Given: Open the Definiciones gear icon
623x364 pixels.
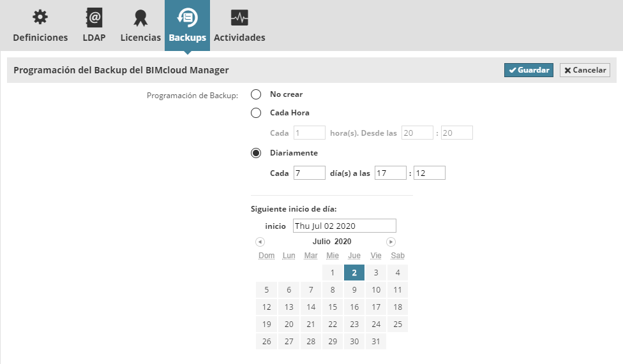Looking at the screenshot, I should pos(40,18).
